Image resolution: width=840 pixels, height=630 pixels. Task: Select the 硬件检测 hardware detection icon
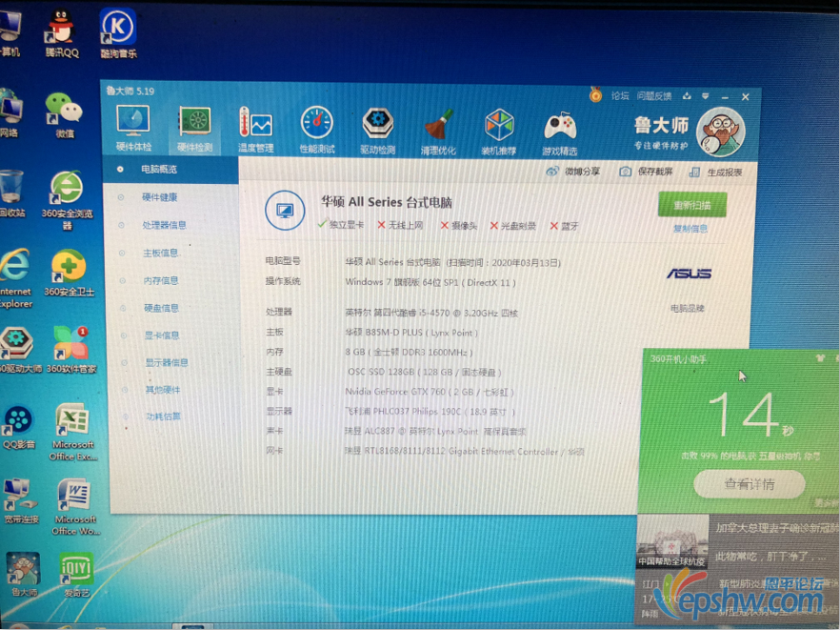pyautogui.click(x=195, y=129)
